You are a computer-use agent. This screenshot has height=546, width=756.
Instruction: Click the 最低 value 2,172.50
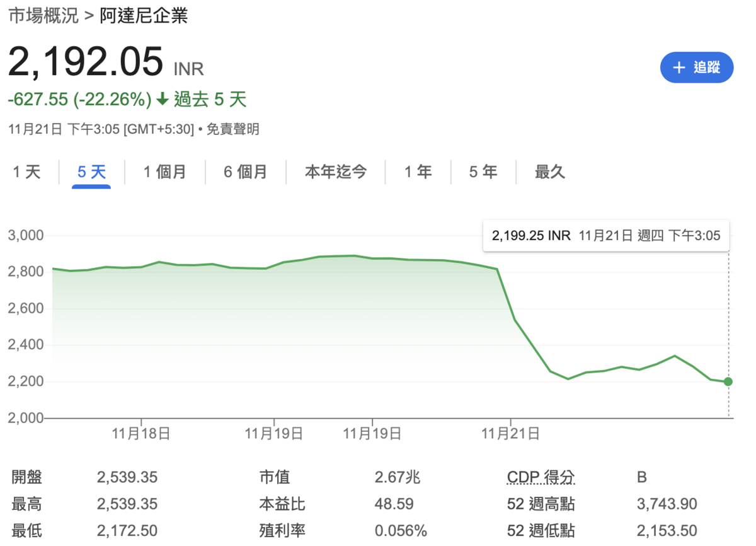point(127,531)
